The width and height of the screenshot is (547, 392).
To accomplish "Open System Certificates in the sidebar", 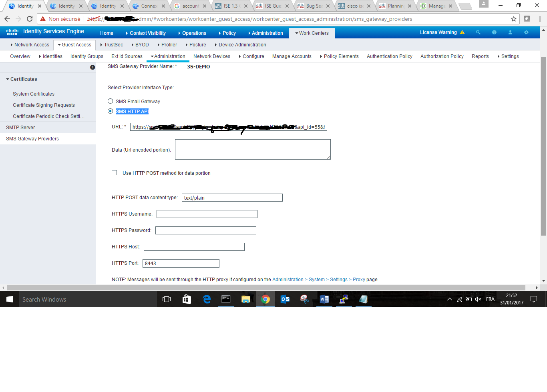I will tap(34, 94).
